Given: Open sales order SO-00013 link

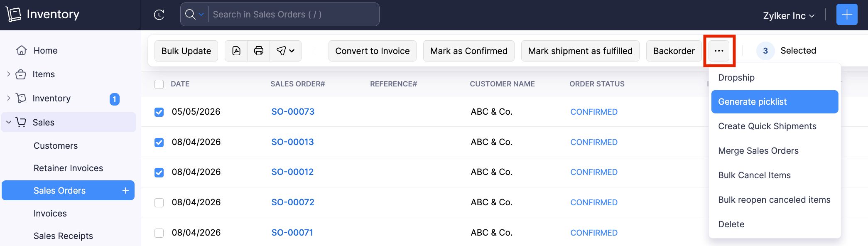Looking at the screenshot, I should click(x=292, y=142).
